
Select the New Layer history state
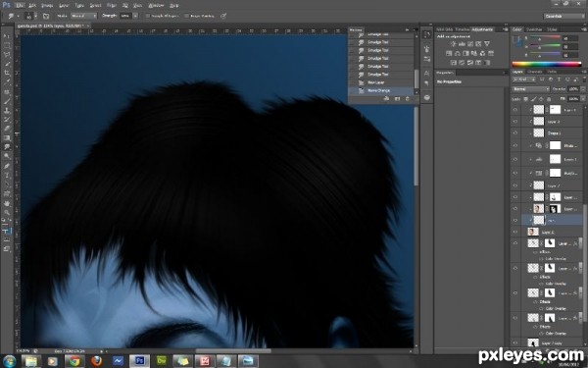coord(382,82)
